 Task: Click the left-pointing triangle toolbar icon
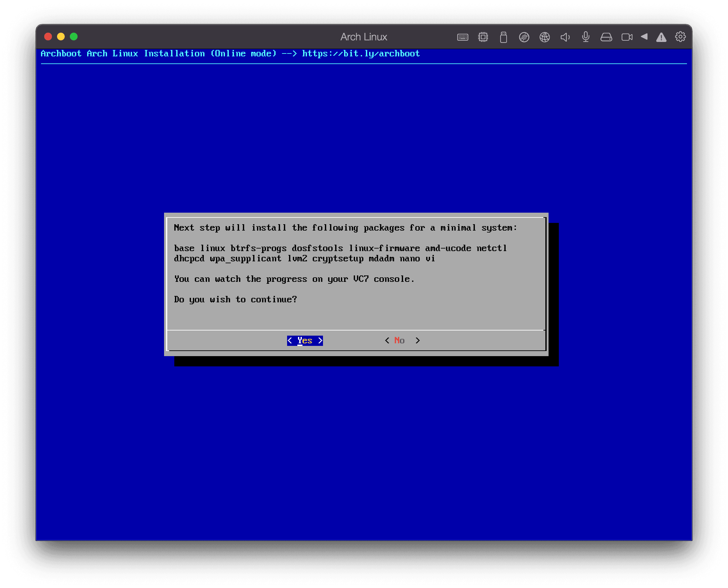(x=644, y=37)
